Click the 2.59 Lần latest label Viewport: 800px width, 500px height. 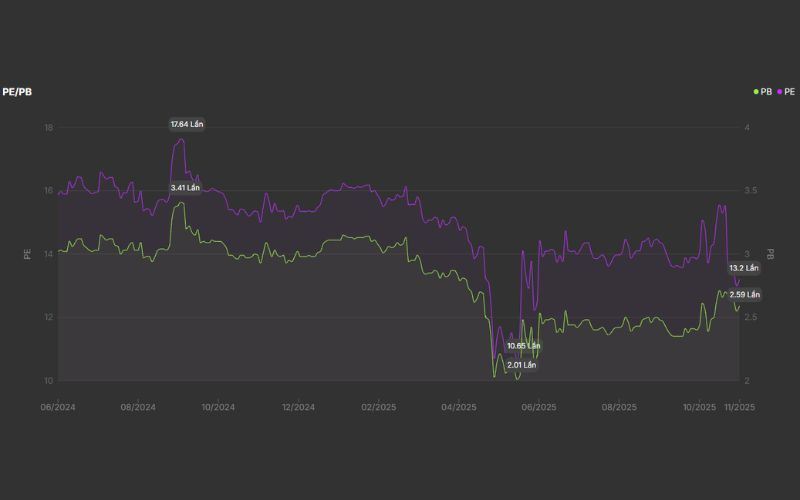pyautogui.click(x=745, y=295)
